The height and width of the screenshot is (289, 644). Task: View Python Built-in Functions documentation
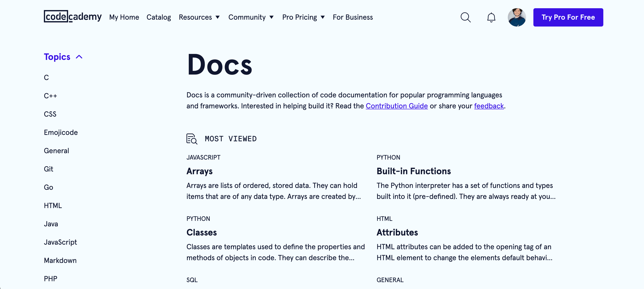point(414,171)
